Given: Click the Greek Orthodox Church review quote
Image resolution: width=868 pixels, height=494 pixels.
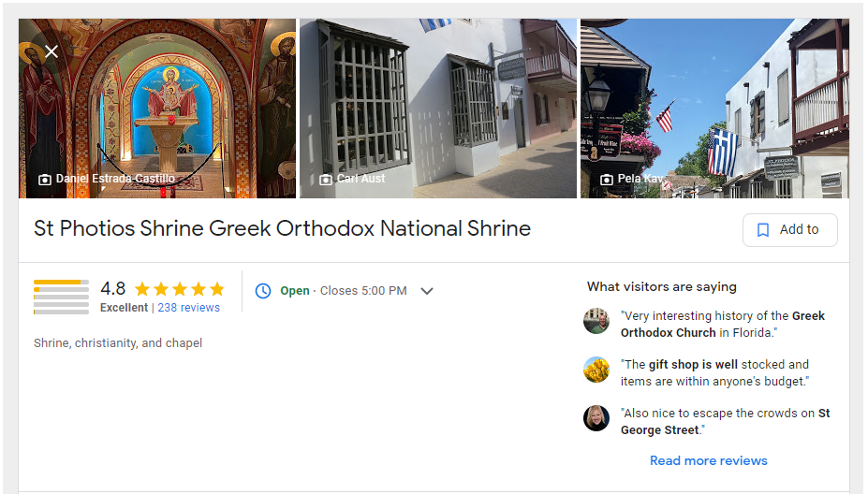Looking at the screenshot, I should 723,324.
